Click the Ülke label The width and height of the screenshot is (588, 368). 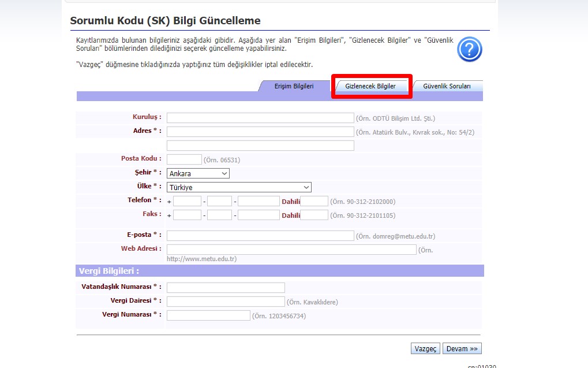[149, 186]
